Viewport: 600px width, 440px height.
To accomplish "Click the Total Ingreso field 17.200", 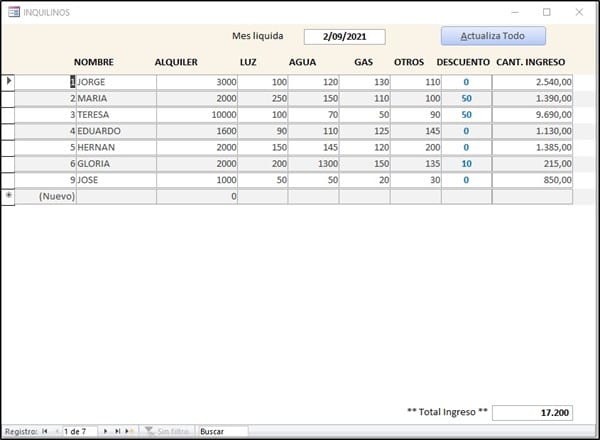I will pos(533,412).
